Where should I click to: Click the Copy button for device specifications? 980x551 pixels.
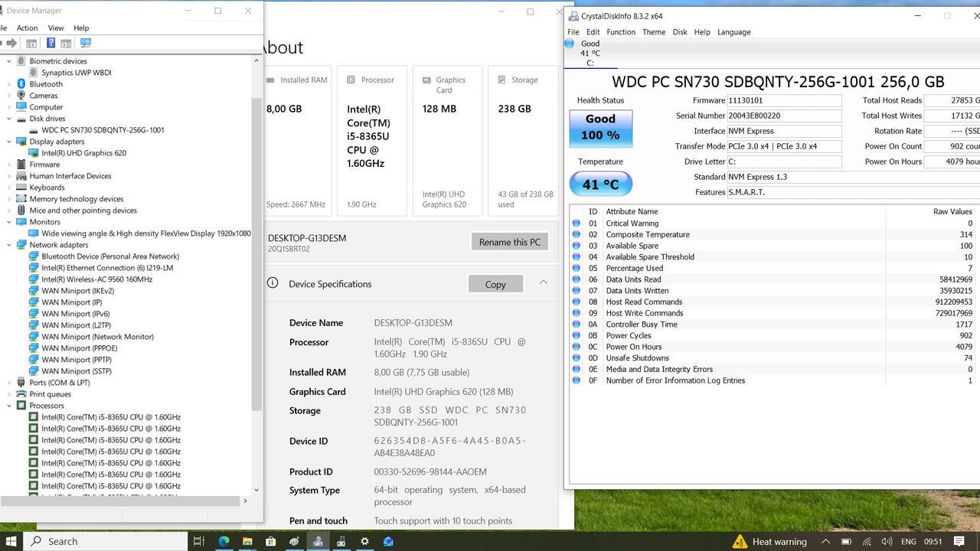point(495,284)
